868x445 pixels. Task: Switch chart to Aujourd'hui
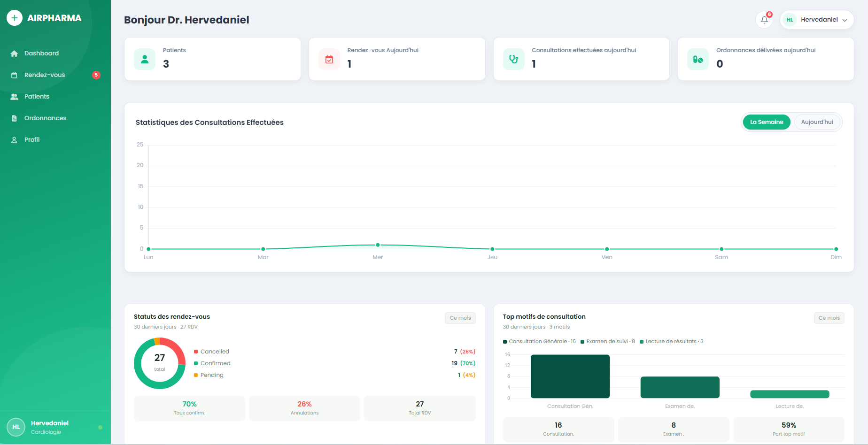click(x=817, y=122)
